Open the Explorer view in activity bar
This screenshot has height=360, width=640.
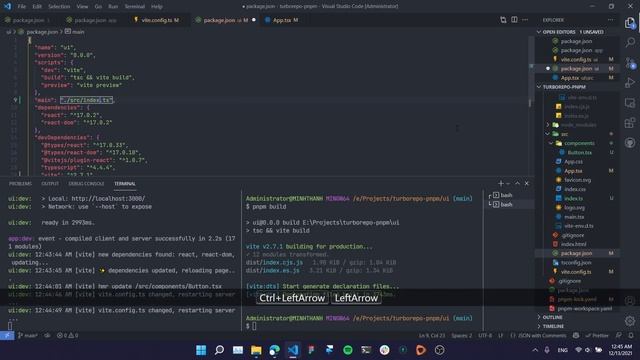(630, 23)
